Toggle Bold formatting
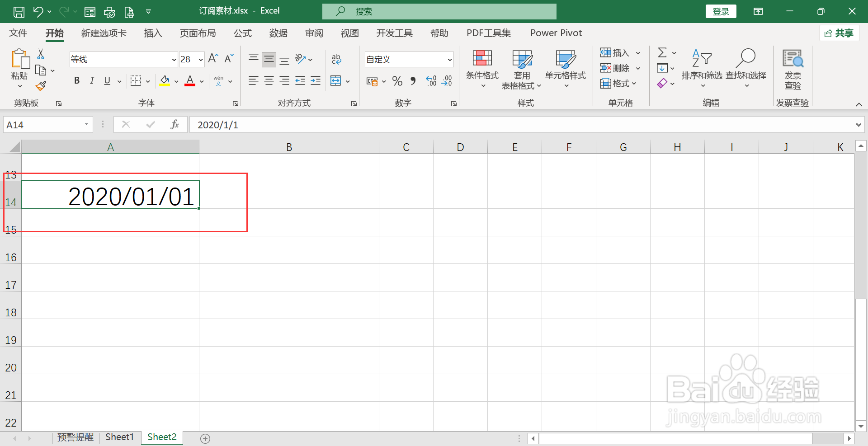Image resolution: width=868 pixels, height=446 pixels. point(77,81)
